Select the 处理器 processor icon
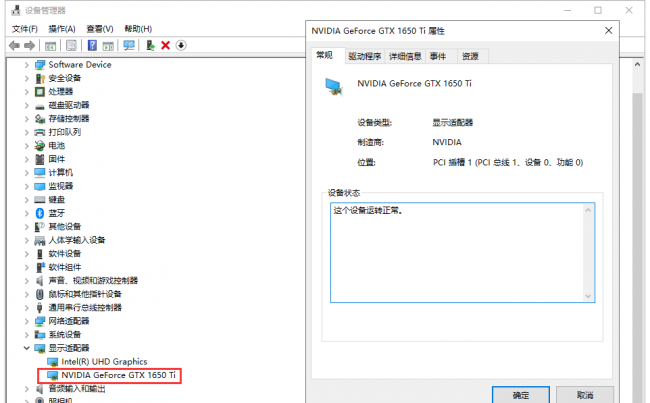The height and width of the screenshot is (403, 650). 40,92
